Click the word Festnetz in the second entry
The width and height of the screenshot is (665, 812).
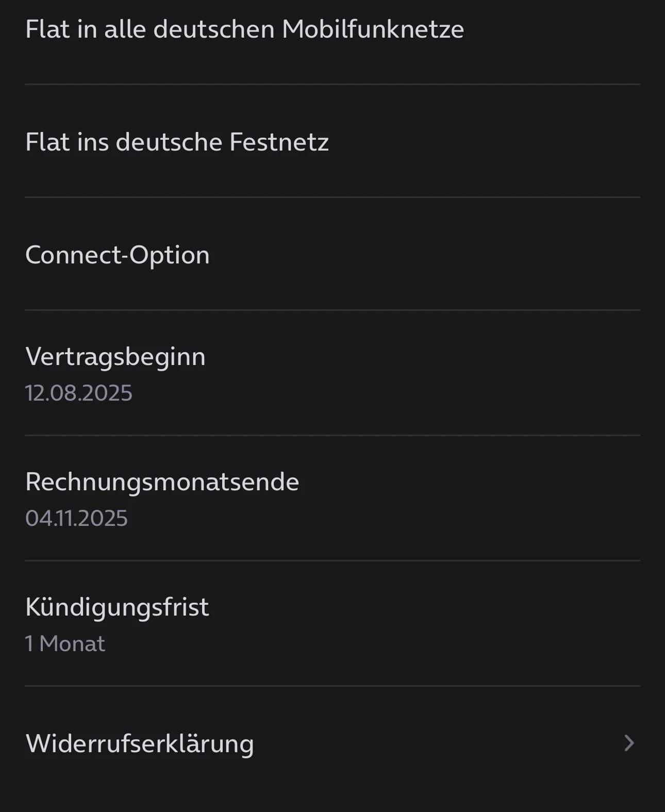coord(279,142)
